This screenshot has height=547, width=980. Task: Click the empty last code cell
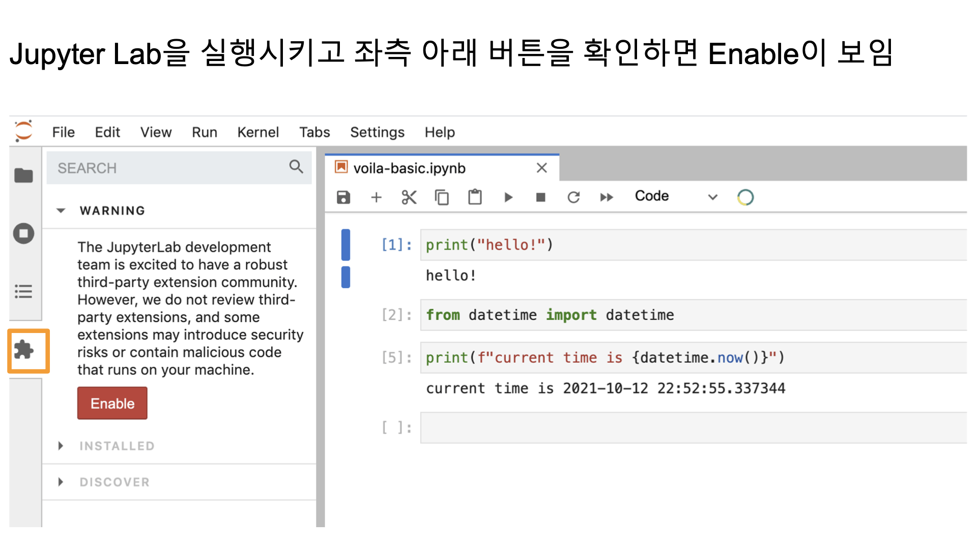[x=693, y=428]
